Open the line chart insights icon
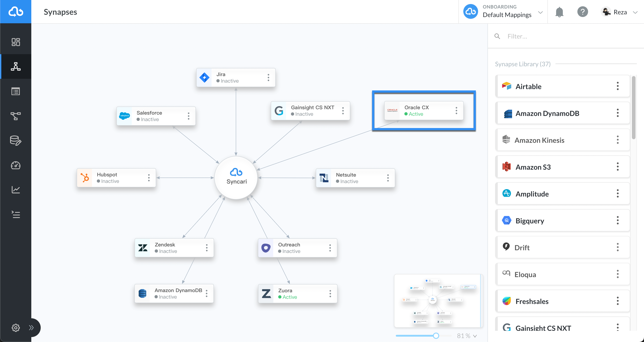The height and width of the screenshot is (342, 644). pyautogui.click(x=15, y=190)
